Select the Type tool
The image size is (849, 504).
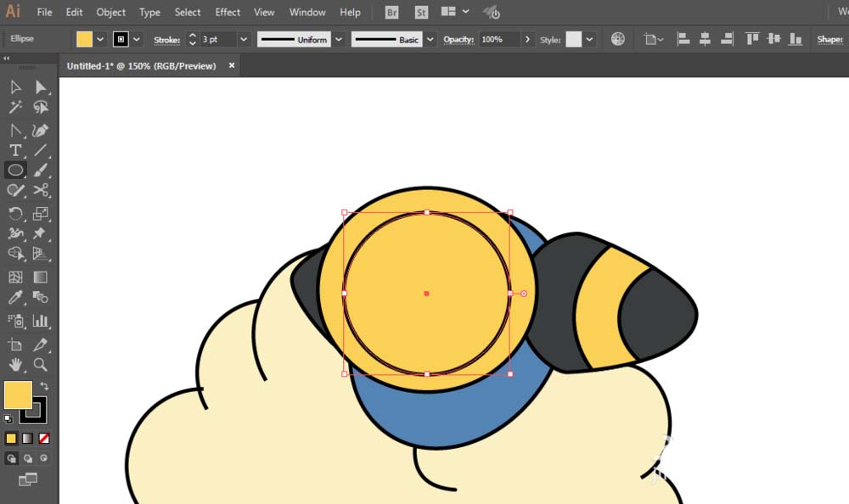pos(15,150)
